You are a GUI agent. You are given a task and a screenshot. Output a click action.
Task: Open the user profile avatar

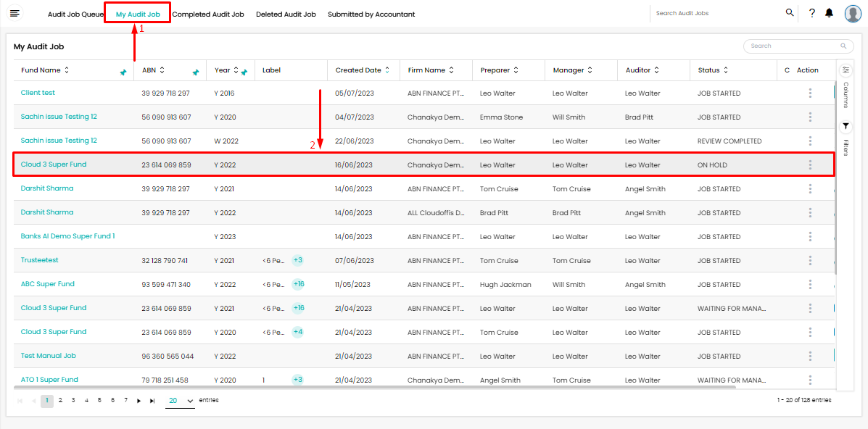pyautogui.click(x=853, y=13)
